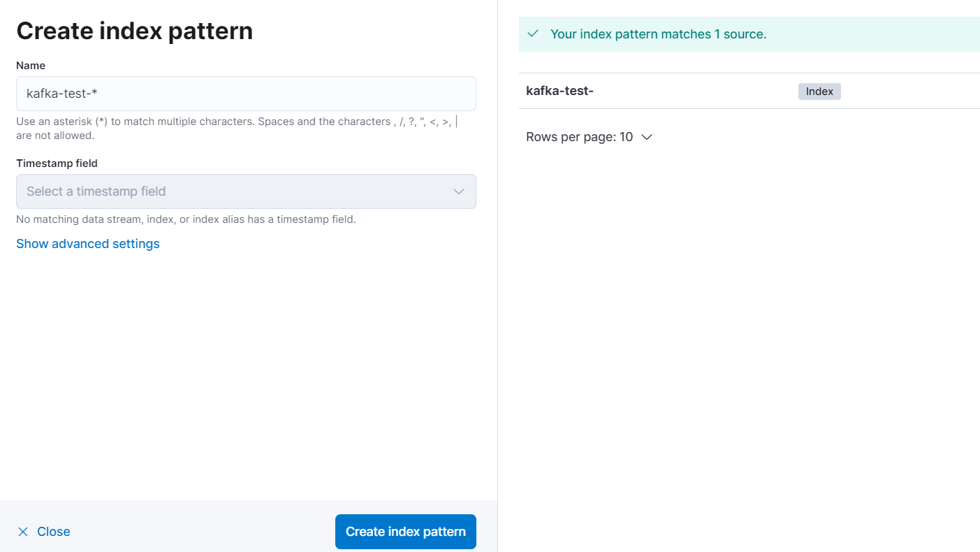Viewport: 980px width, 552px height.
Task: Click the Index badge on kafka-test- row
Action: 819,92
